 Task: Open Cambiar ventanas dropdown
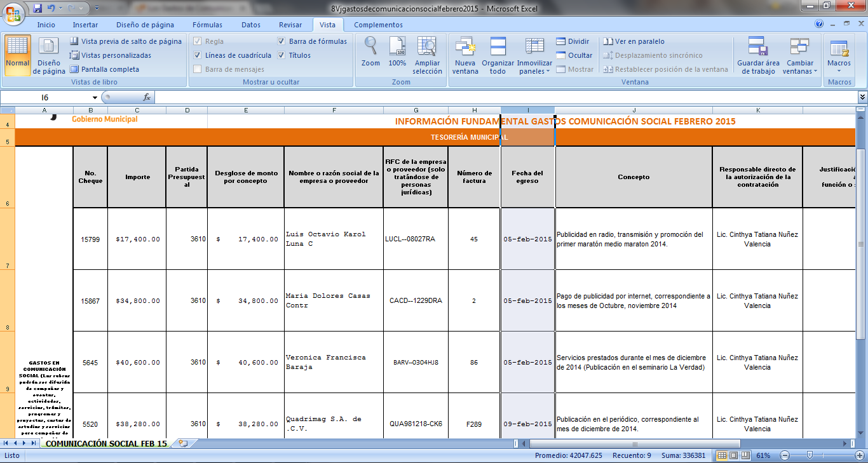pos(800,55)
